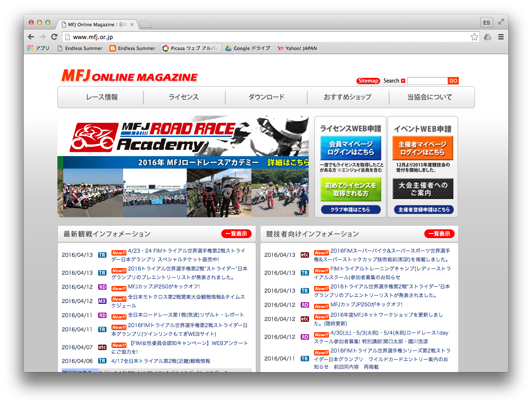Viewport: 532px width, 405px height.
Task: Click the MFJ Online Magazine logo
Action: [129, 76]
